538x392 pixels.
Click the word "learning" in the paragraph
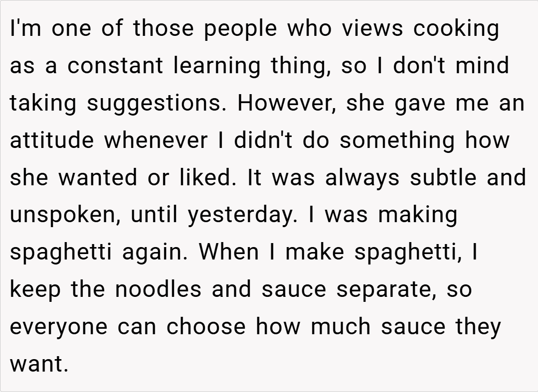point(217,66)
